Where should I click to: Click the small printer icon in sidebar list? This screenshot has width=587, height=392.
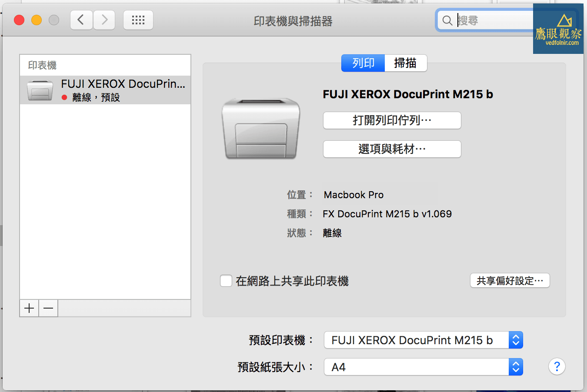click(x=40, y=90)
